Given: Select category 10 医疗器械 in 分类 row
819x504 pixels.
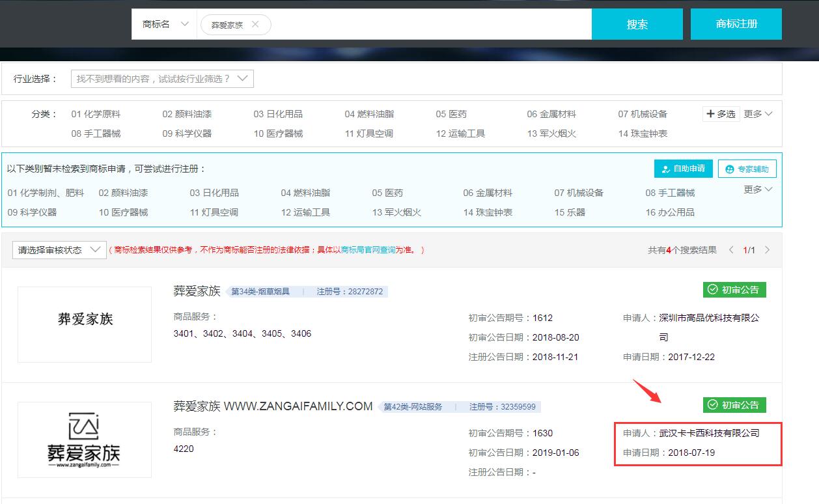Looking at the screenshot, I should [278, 133].
